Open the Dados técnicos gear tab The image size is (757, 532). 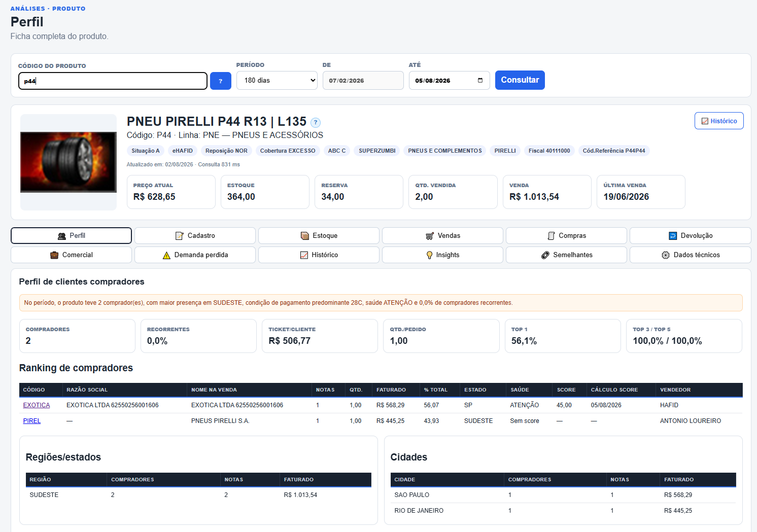690,255
